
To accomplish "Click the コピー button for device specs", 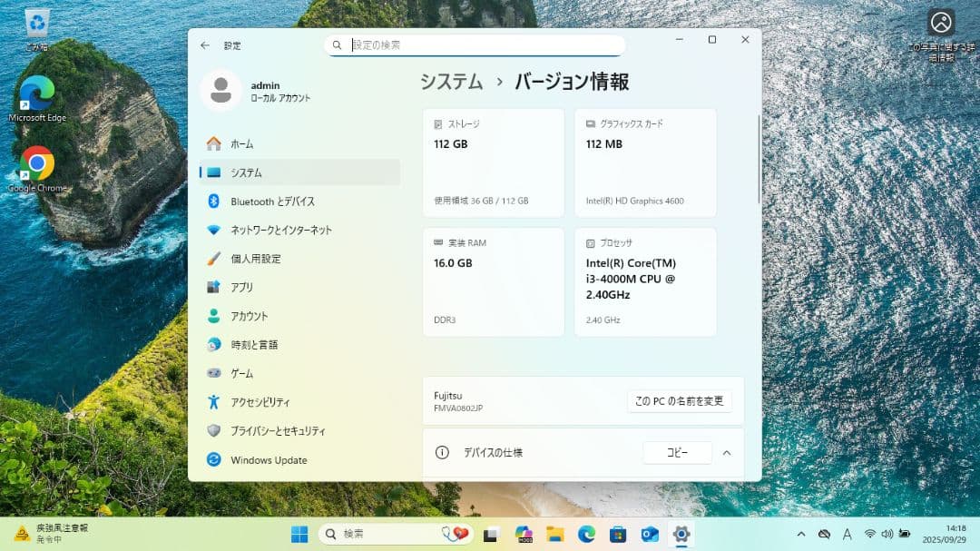I will pyautogui.click(x=677, y=453).
